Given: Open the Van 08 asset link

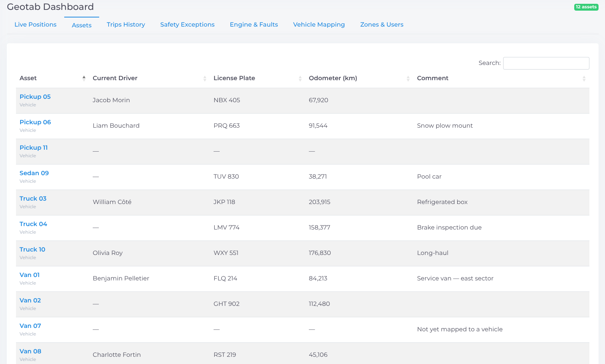Looking at the screenshot, I should coord(30,351).
